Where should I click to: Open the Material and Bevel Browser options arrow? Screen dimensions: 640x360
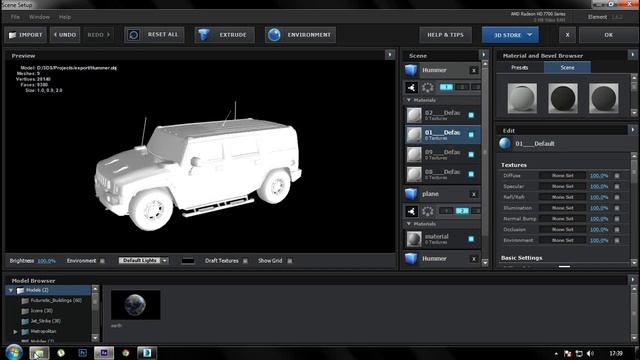pyautogui.click(x=633, y=55)
